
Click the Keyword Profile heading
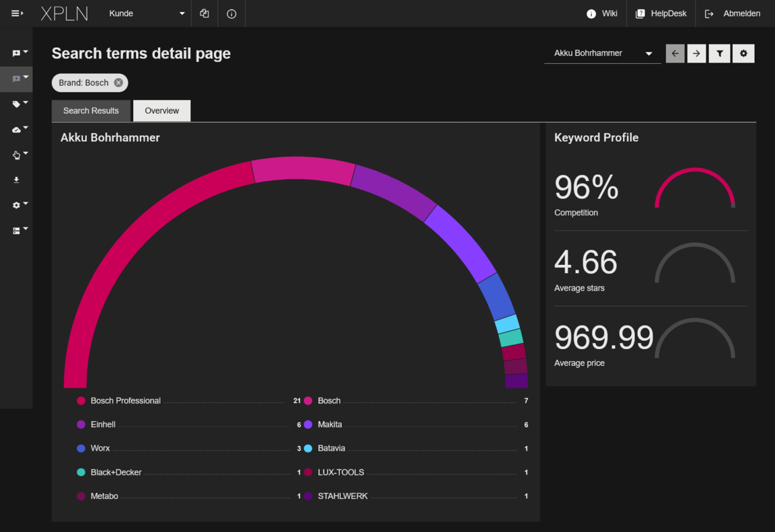(x=596, y=138)
